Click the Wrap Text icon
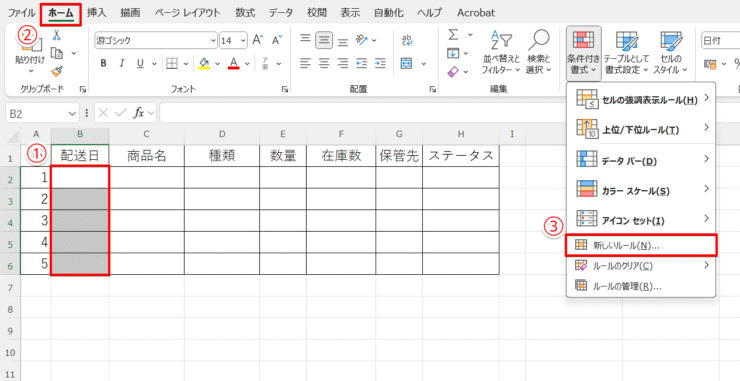Viewport: 740px width, 381px height. (406, 40)
